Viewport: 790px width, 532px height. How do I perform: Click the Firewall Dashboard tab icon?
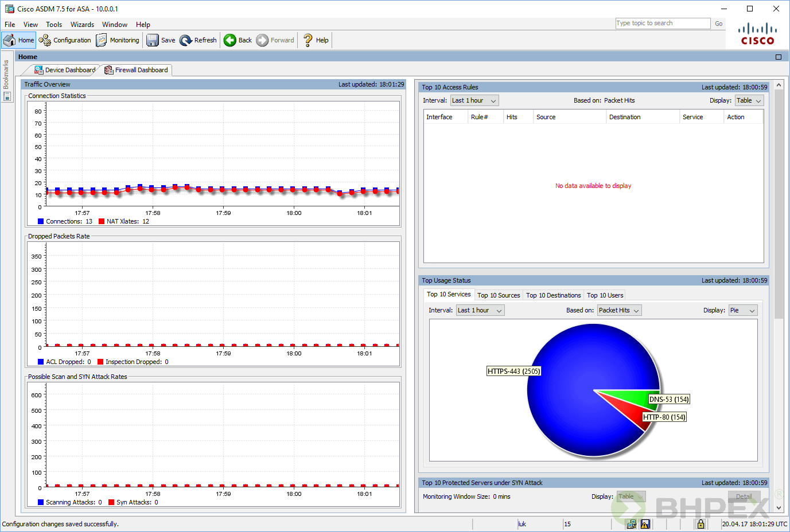point(109,70)
